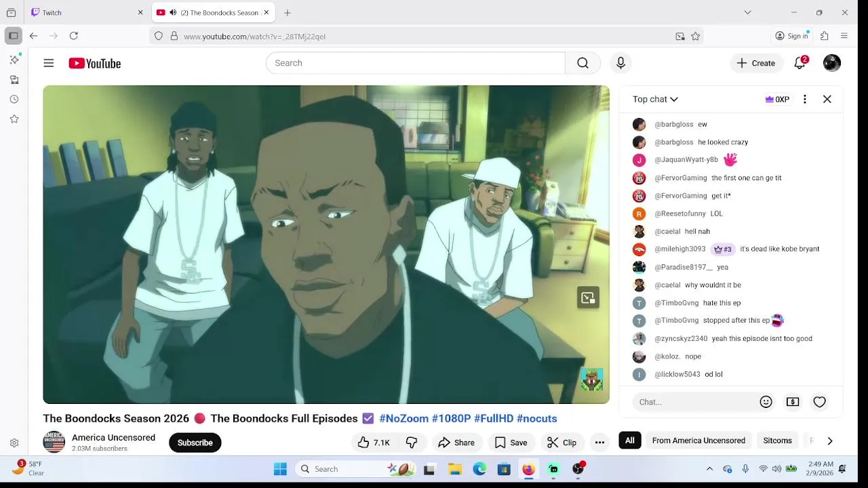Open the Firefox extensions puzzle icon
The image size is (868, 488).
(825, 36)
